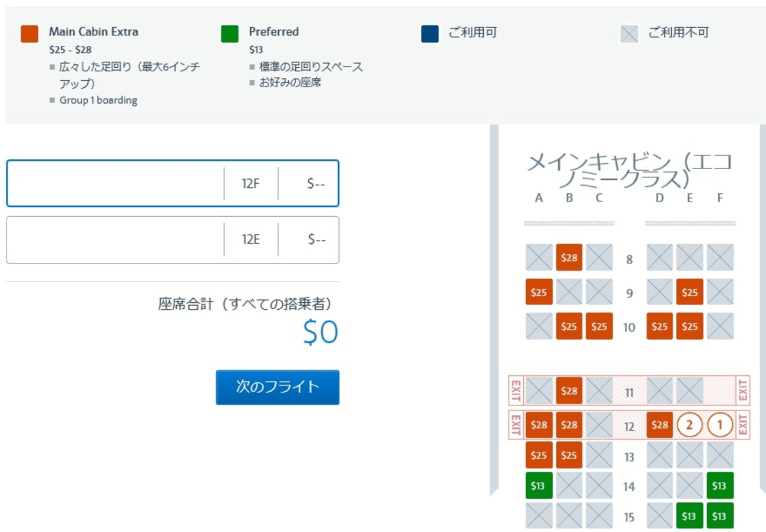Select green $13 seat 15E
The height and width of the screenshot is (532, 766).
pyautogui.click(x=689, y=516)
